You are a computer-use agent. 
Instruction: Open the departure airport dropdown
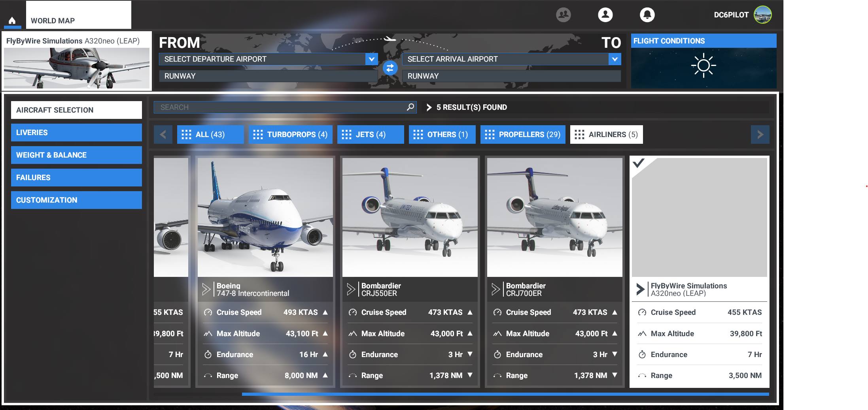coord(371,59)
